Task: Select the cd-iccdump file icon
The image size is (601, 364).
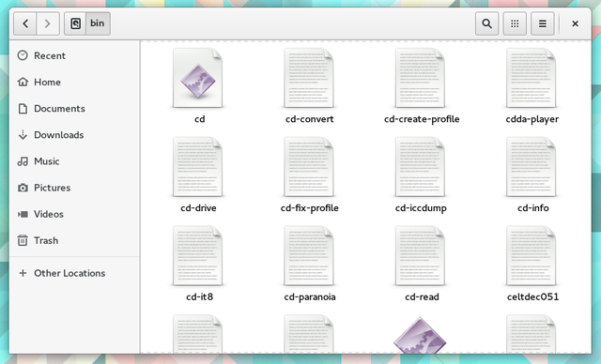Action: [420, 167]
